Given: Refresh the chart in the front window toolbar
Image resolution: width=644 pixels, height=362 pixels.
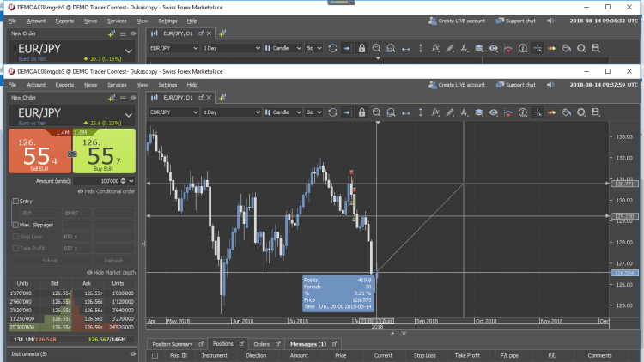Looking at the screenshot, I should click(332, 112).
